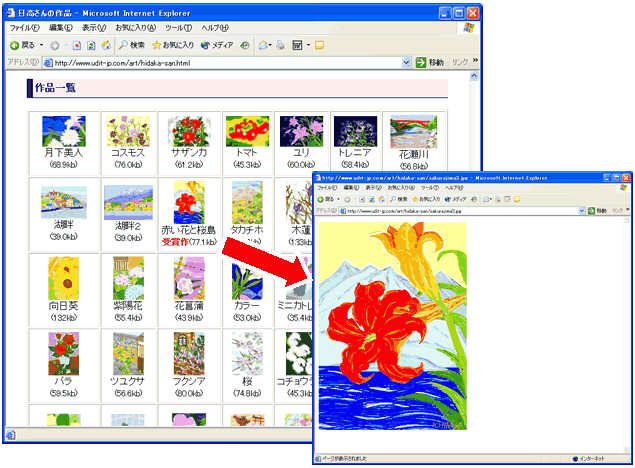Open the Mail dropdown arrow in the main toolbar

tap(271, 45)
